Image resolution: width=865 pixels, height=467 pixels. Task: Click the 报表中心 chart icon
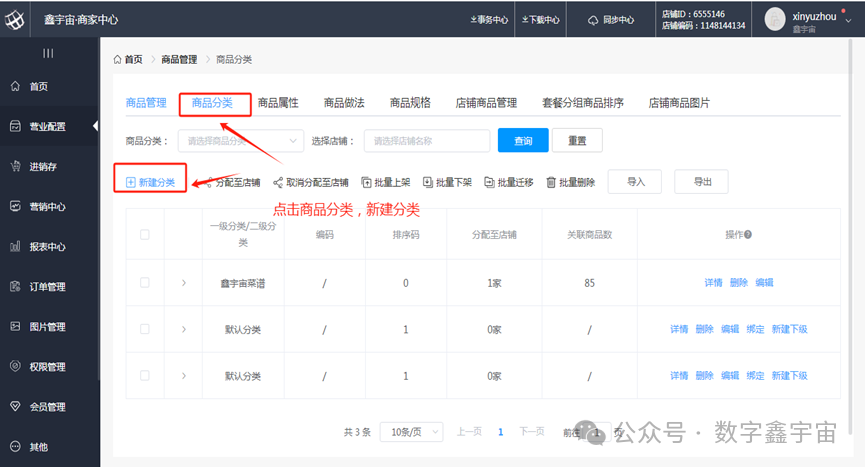15,246
